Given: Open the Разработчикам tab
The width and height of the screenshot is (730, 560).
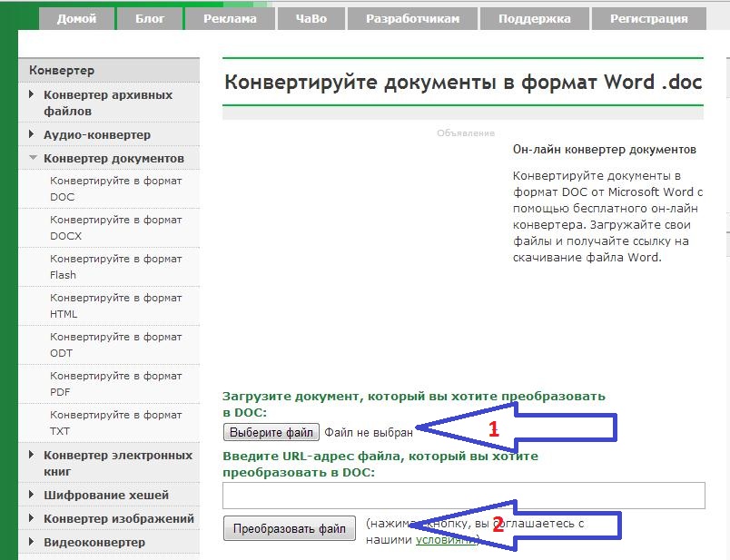Looking at the screenshot, I should (412, 18).
